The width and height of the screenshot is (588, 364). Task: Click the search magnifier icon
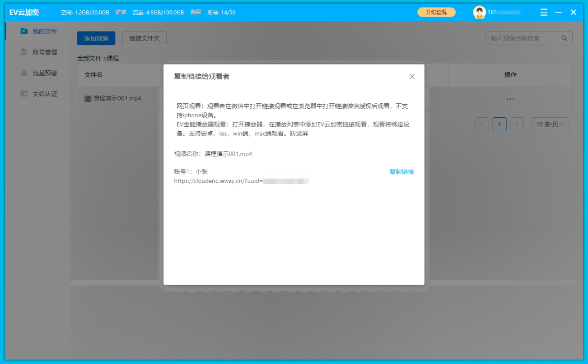(x=564, y=38)
